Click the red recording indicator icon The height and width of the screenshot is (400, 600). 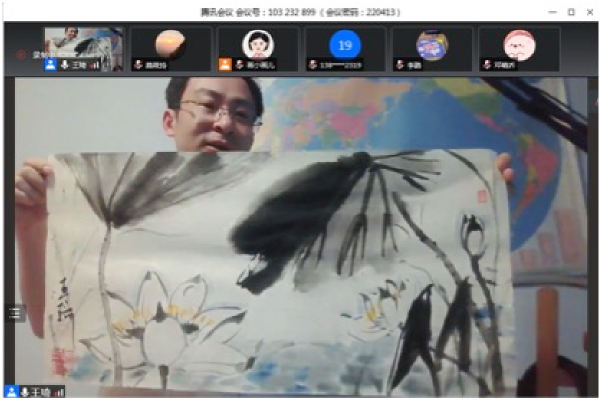[20, 54]
